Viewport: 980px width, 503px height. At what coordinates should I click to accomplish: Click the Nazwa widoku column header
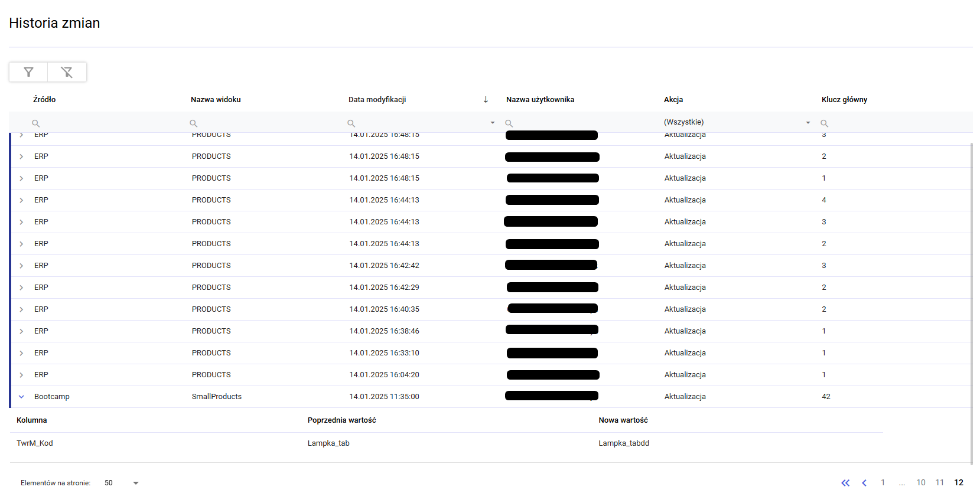[x=216, y=100]
